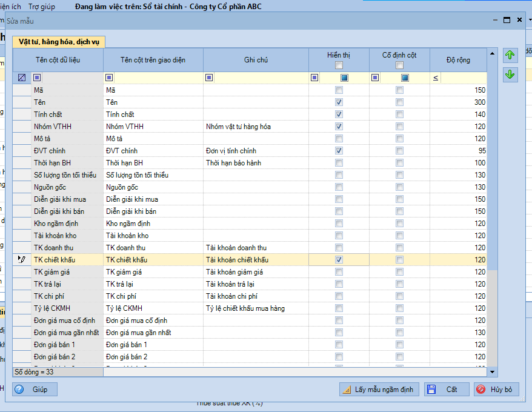The image size is (532, 412).
Task: Click the red cancel icon on Hủy bỏ
Action: (x=480, y=389)
